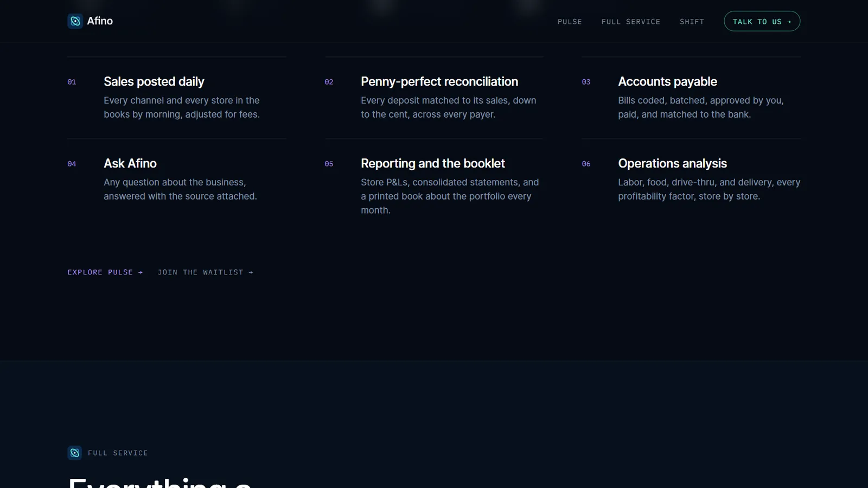Click text 'Labor, food, drive-thru, and delivery, every'
Viewport: 868px width, 488px height.
(709, 182)
